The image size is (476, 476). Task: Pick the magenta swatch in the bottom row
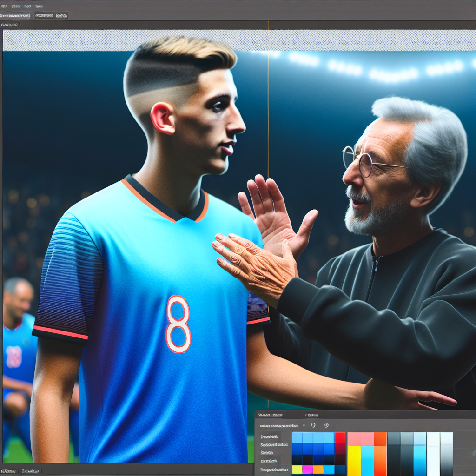307,469
